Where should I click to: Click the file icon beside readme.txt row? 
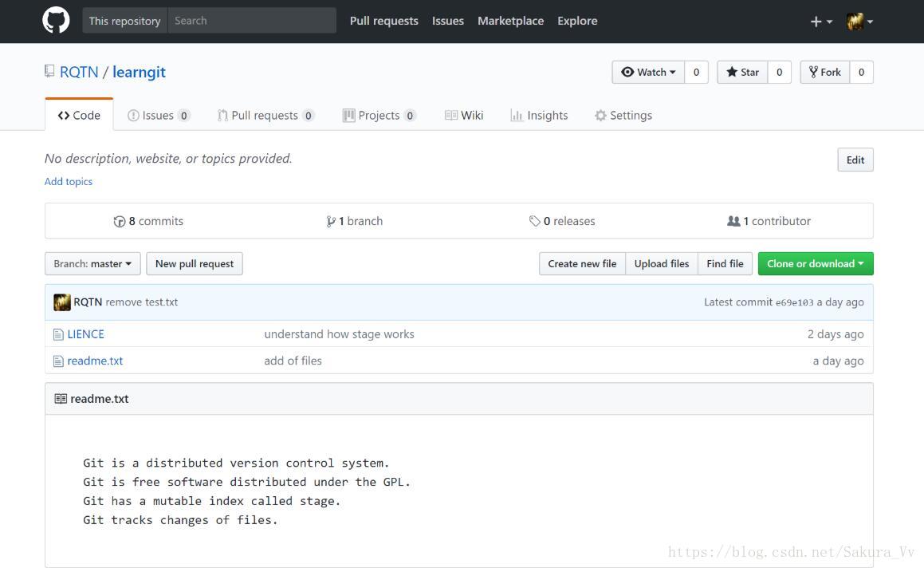click(x=58, y=361)
